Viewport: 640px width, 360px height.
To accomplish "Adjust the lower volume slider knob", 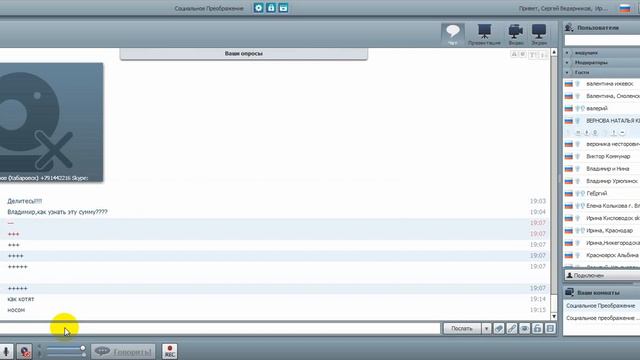I will click(84, 355).
